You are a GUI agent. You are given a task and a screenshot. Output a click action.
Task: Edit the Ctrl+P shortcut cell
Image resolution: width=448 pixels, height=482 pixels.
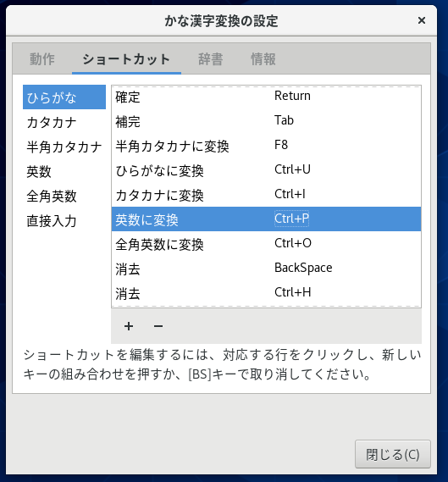[291, 219]
